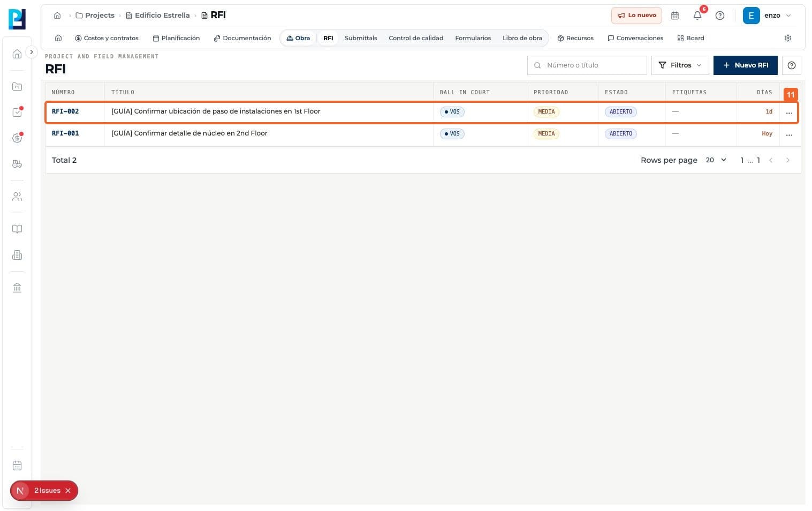Switch to Formularios tab

[x=473, y=38]
